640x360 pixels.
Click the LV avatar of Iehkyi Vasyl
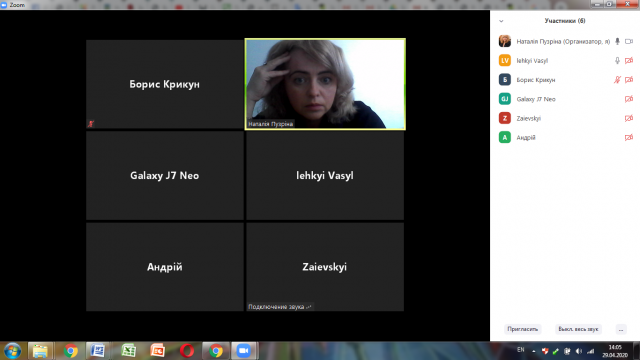pos(504,60)
